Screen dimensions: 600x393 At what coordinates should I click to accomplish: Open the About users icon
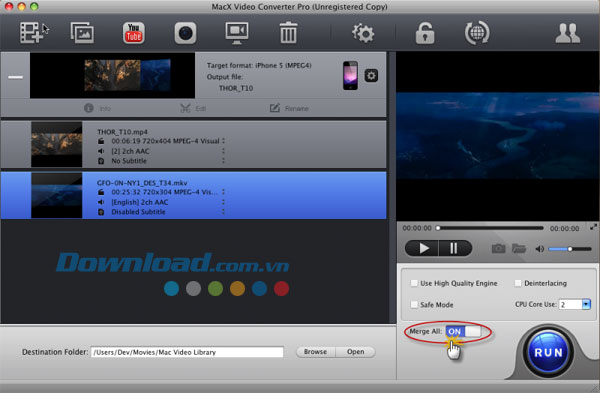[x=567, y=33]
